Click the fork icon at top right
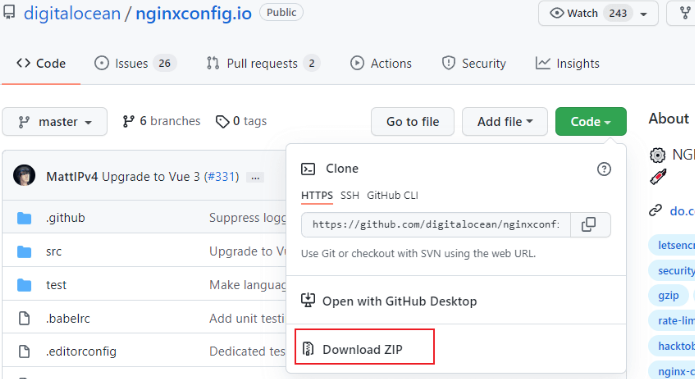 point(685,13)
